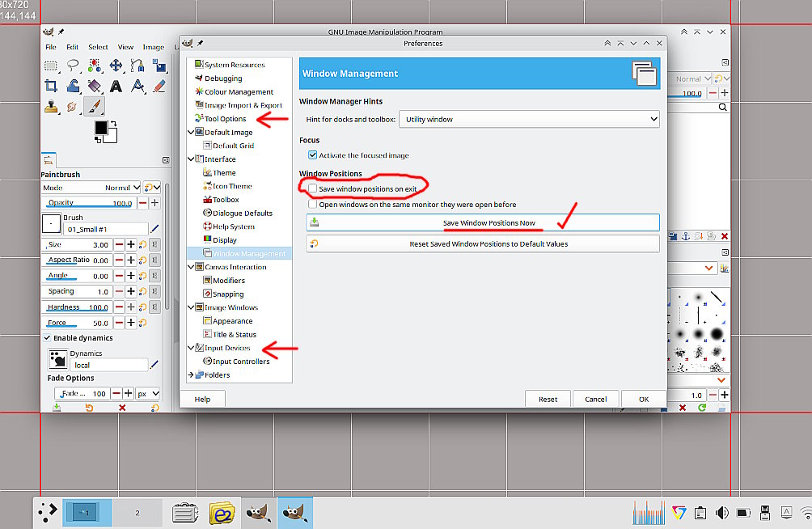Select the Text tool
This screenshot has height=529, width=812.
(116, 86)
